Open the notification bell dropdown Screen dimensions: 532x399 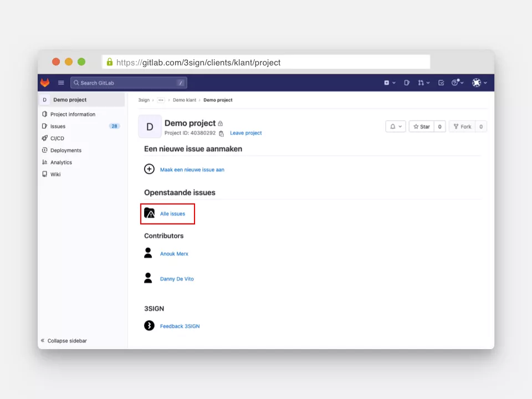395,126
